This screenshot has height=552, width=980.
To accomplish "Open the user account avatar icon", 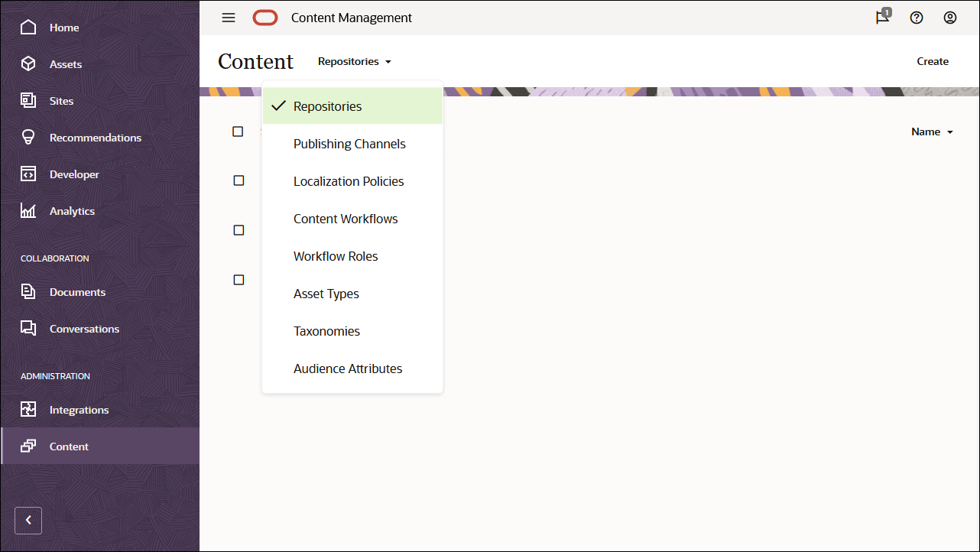I will [950, 17].
